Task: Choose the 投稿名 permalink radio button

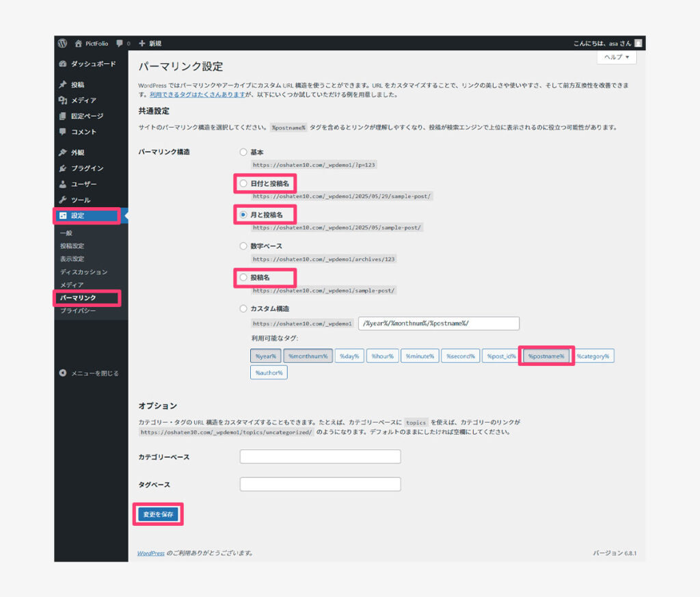Action: pyautogui.click(x=243, y=278)
